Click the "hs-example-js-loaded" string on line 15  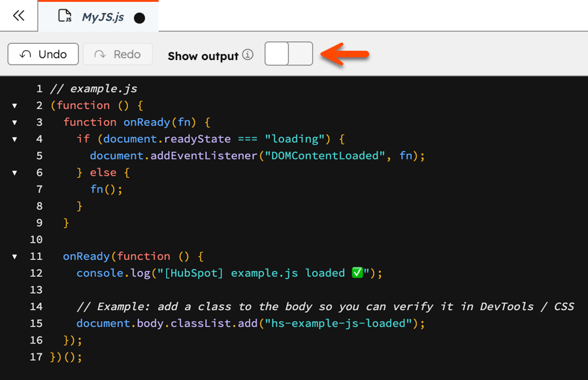338,323
